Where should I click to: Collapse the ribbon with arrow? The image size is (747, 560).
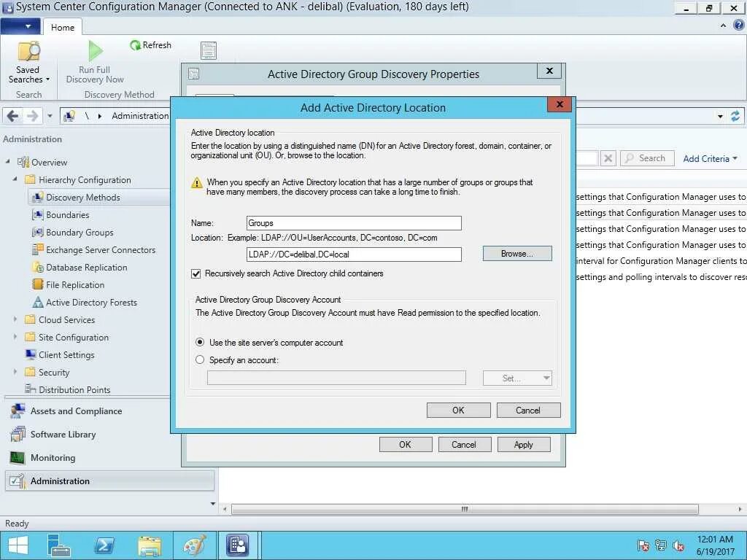[723, 26]
